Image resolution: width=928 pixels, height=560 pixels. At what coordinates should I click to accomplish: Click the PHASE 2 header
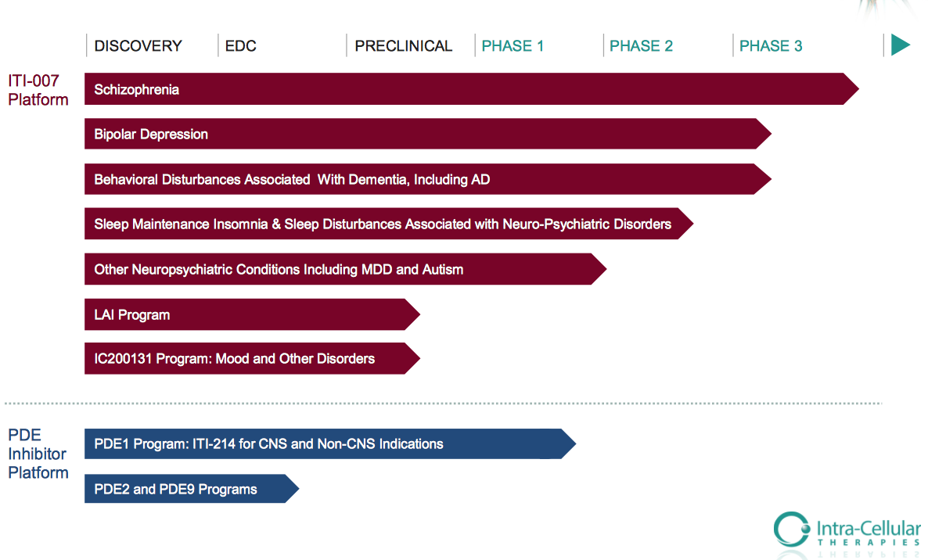641,46
